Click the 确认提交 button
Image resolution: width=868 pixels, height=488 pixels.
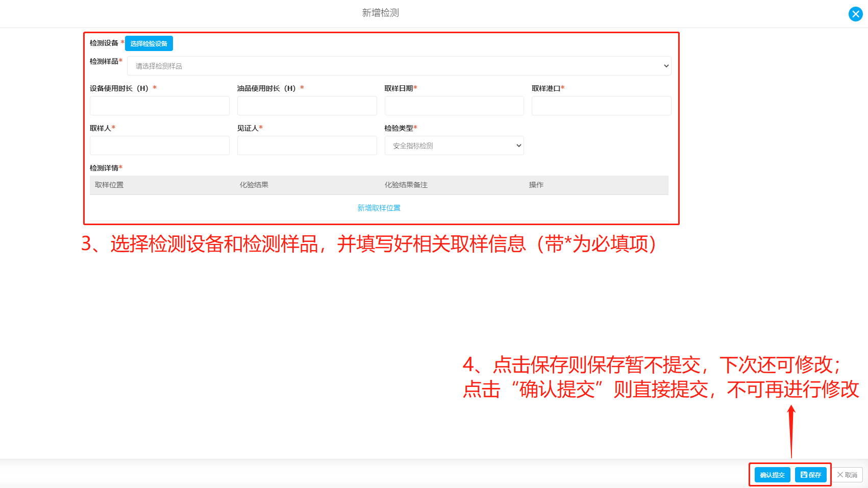click(773, 475)
